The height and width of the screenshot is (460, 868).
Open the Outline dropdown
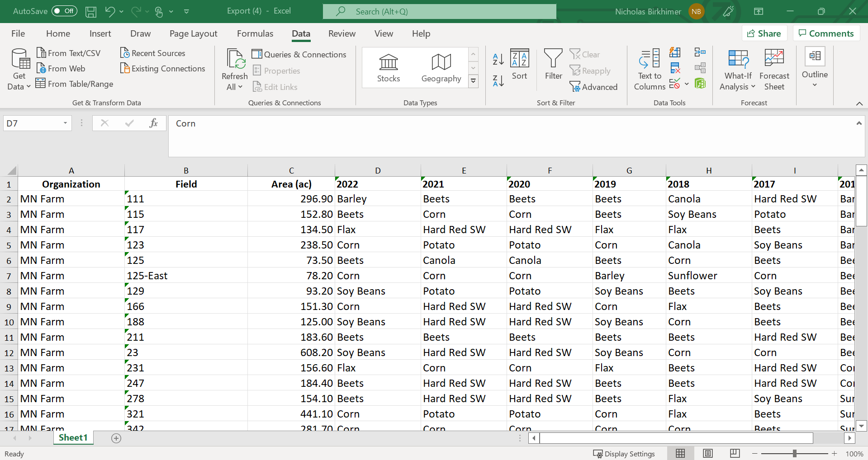[x=815, y=68]
